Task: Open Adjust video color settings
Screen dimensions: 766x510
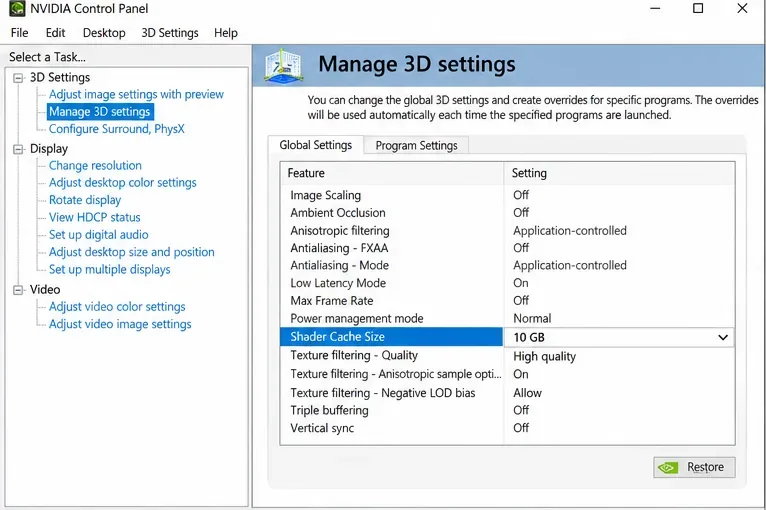Action: coord(117,307)
